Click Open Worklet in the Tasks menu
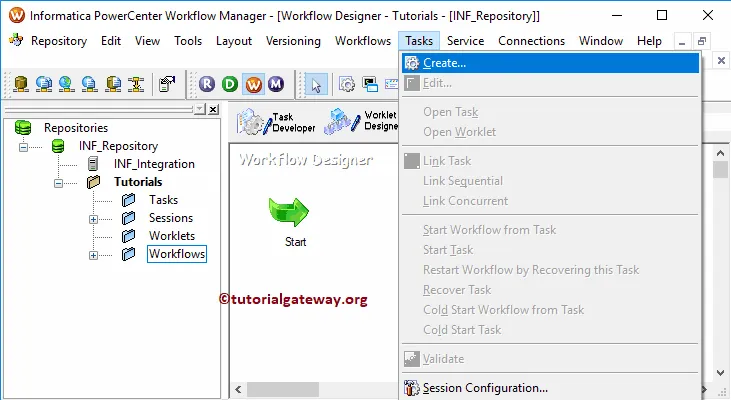The width and height of the screenshot is (731, 400). 551,132
